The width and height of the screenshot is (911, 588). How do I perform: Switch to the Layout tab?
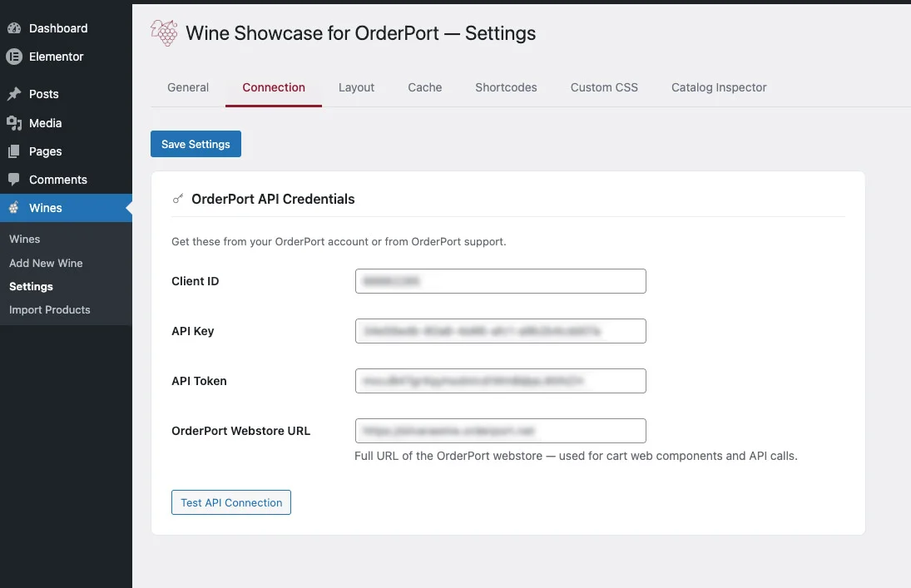click(356, 87)
